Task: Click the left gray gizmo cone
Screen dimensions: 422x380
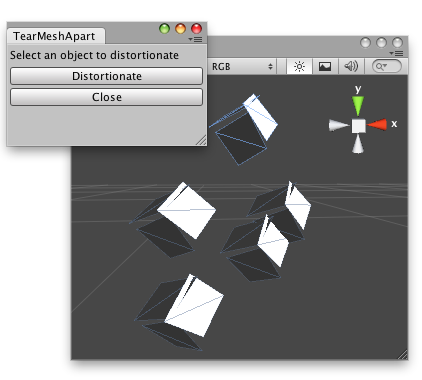Action: pyautogui.click(x=339, y=126)
